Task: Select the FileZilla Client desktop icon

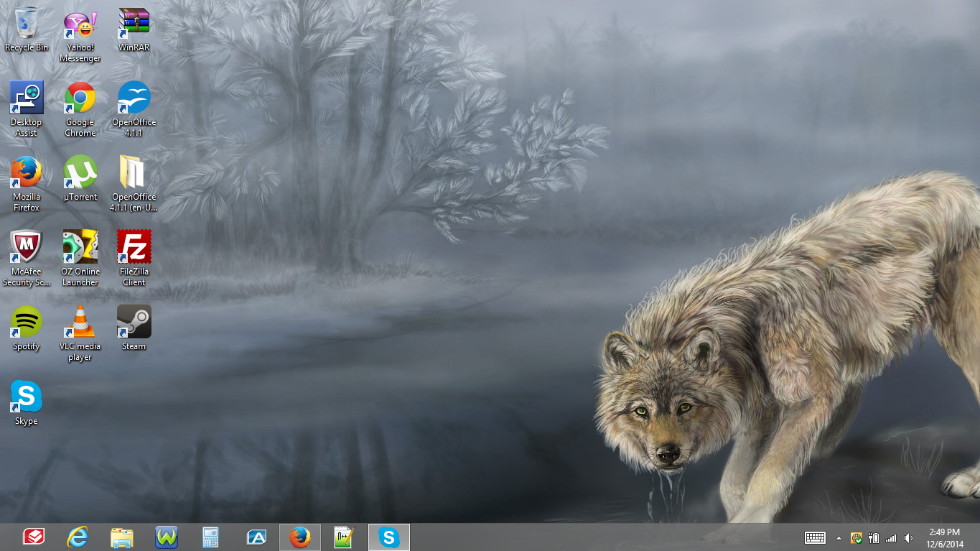Action: (134, 248)
